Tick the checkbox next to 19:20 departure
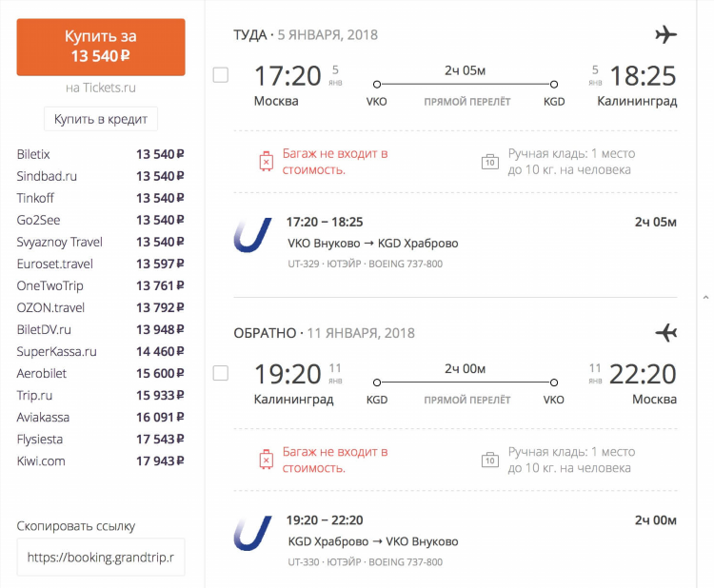 [221, 373]
